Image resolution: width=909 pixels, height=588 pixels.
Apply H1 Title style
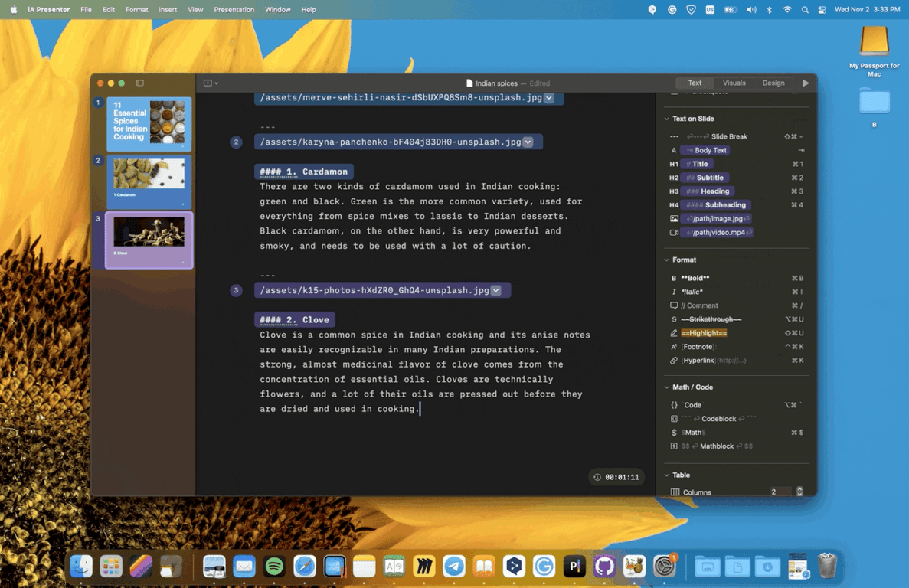coord(736,164)
